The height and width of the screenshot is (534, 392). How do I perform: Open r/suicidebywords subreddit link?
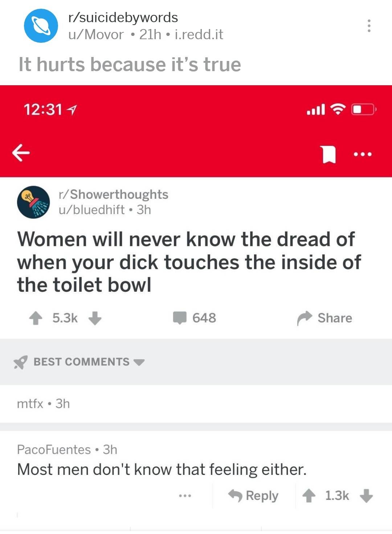pyautogui.click(x=123, y=17)
